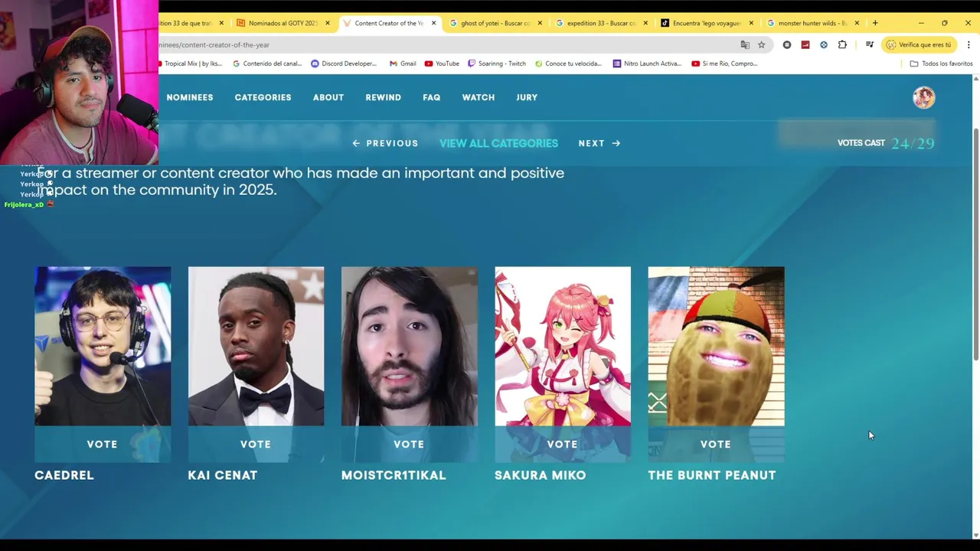Click the blue circular extension icon

point(824,45)
